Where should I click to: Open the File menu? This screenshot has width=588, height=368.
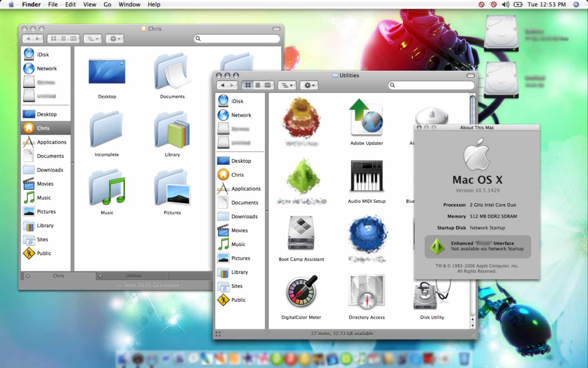point(53,4)
